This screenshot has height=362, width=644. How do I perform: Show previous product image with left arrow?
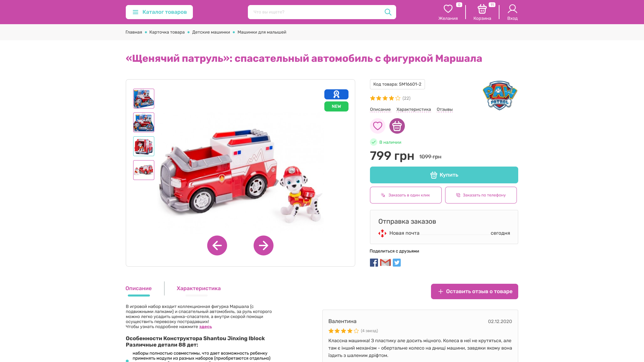click(217, 245)
